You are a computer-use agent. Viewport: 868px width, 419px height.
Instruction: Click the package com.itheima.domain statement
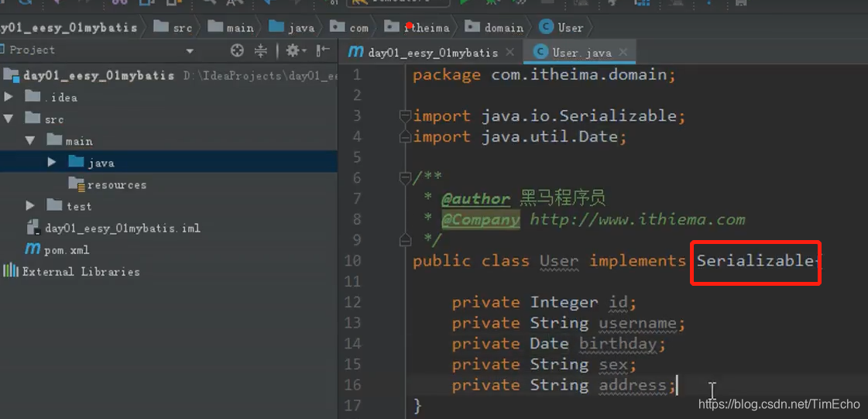[544, 74]
